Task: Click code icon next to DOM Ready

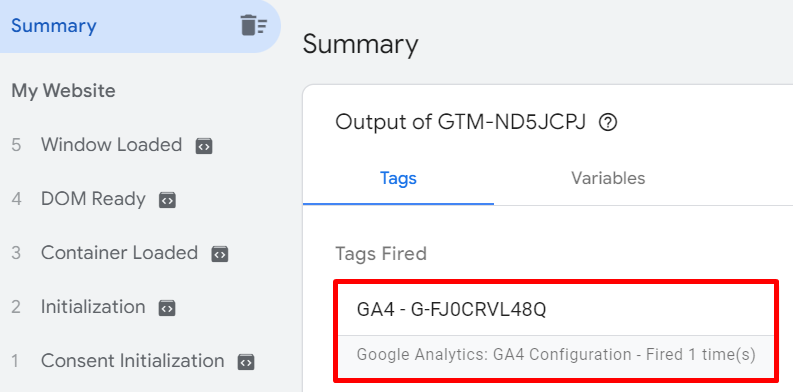Action: point(167,200)
